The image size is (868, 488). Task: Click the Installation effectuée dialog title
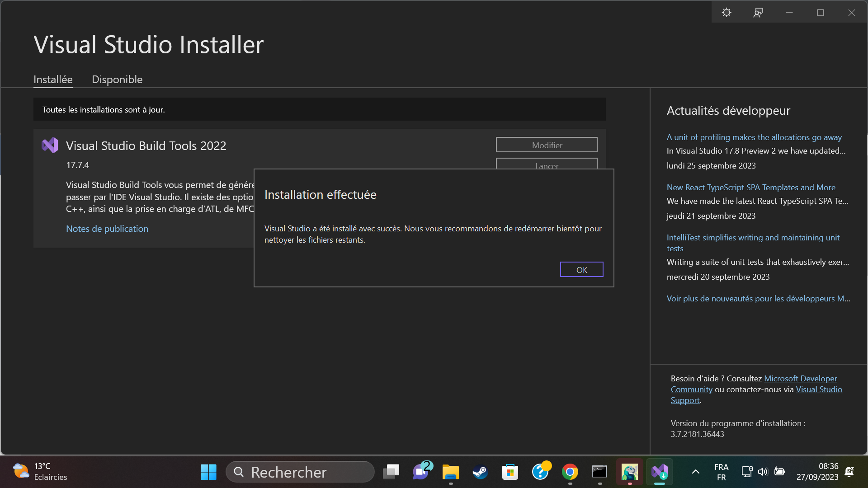(321, 195)
